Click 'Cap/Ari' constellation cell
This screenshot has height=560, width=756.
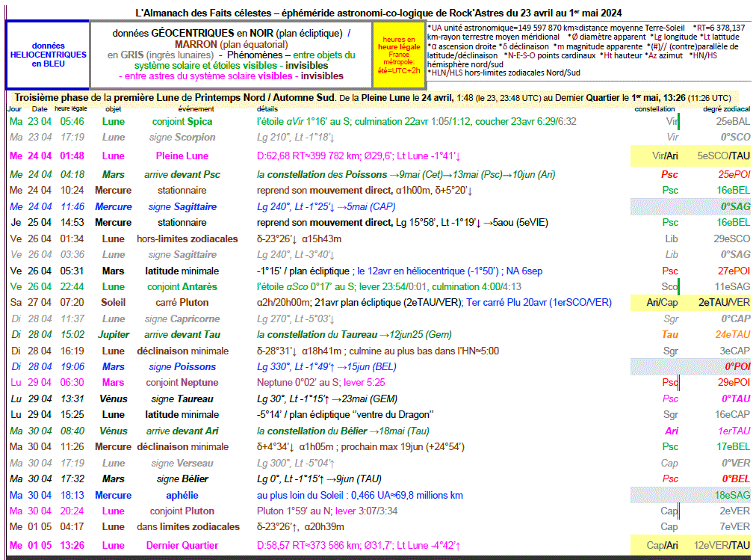tap(662, 546)
